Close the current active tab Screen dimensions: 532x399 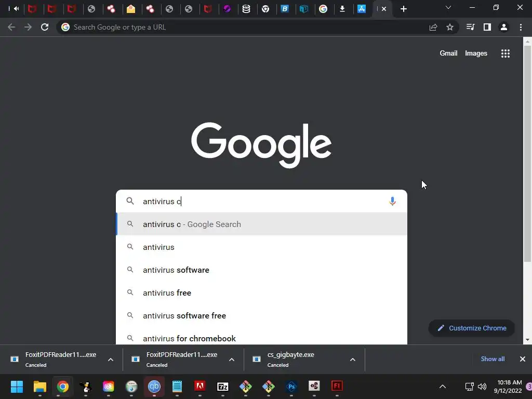click(384, 9)
